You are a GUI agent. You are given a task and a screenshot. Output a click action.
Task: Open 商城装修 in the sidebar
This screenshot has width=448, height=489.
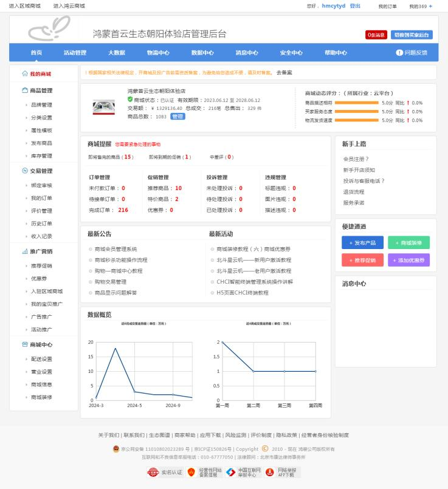point(41,397)
